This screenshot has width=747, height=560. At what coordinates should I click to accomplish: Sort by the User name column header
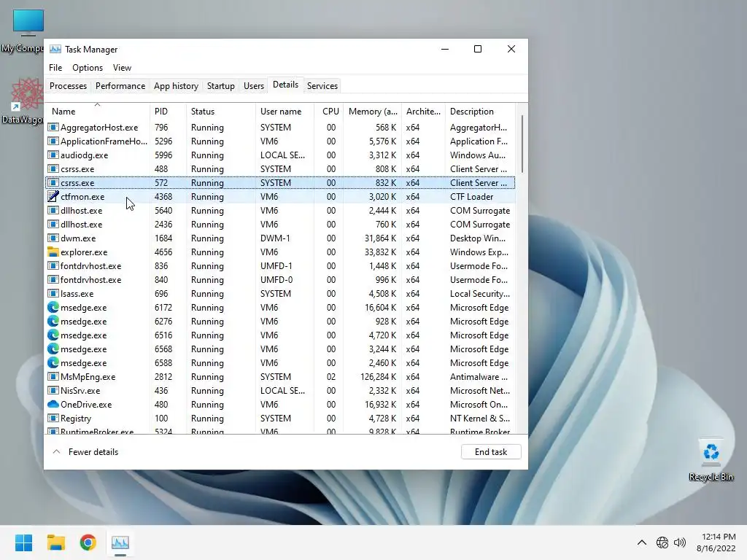(x=285, y=112)
